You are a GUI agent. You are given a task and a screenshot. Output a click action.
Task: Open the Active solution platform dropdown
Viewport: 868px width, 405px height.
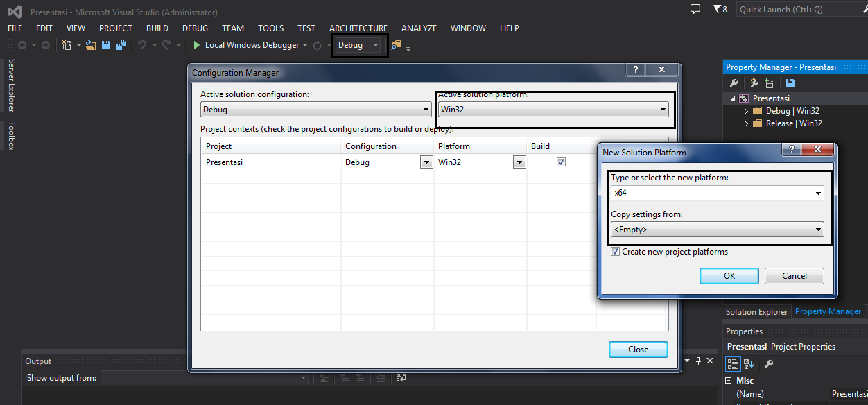click(663, 110)
